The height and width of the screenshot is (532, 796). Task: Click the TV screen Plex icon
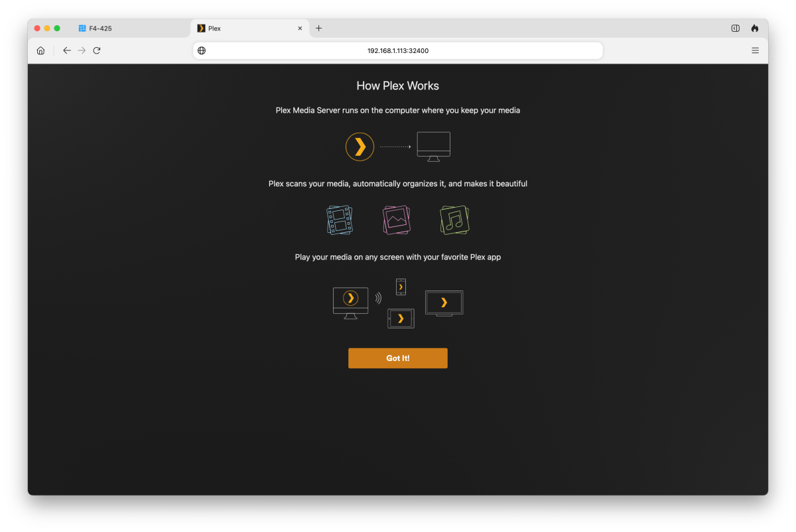tap(444, 303)
